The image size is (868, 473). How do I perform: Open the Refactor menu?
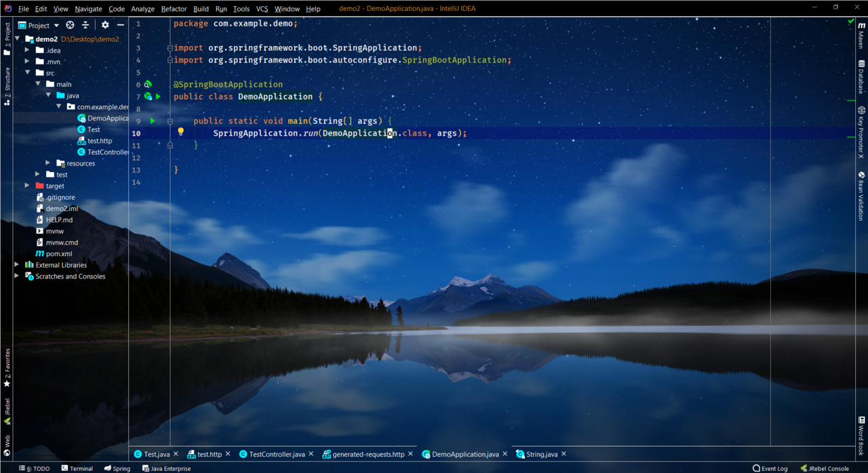[x=174, y=9]
